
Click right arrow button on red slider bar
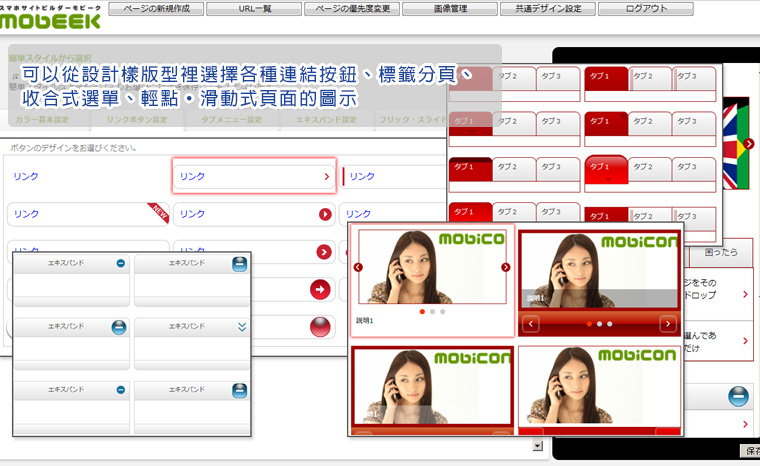[x=668, y=324]
